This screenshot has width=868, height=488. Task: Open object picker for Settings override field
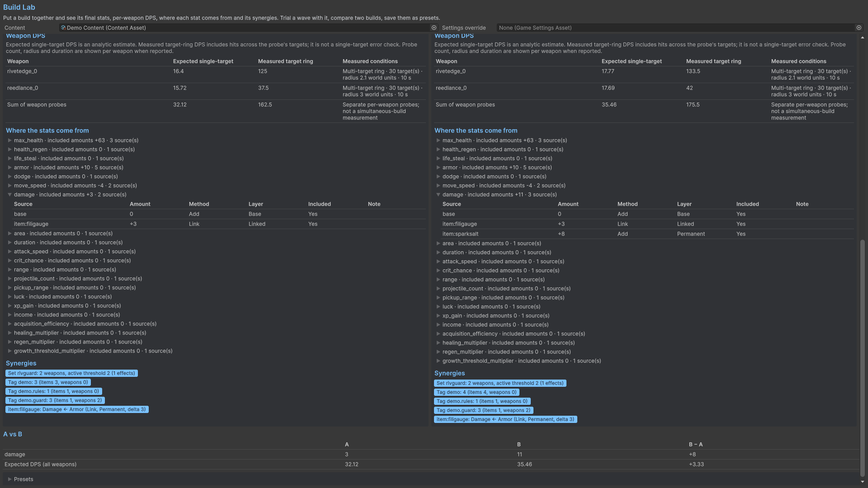[x=859, y=28]
